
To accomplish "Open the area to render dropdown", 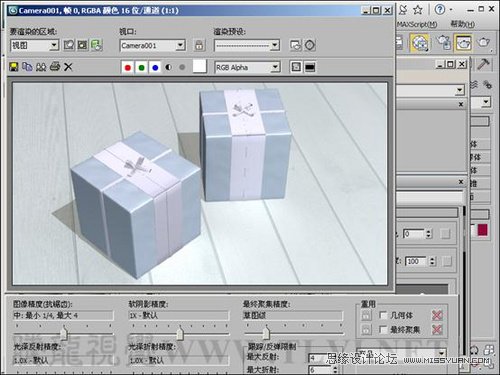I will click(x=35, y=45).
